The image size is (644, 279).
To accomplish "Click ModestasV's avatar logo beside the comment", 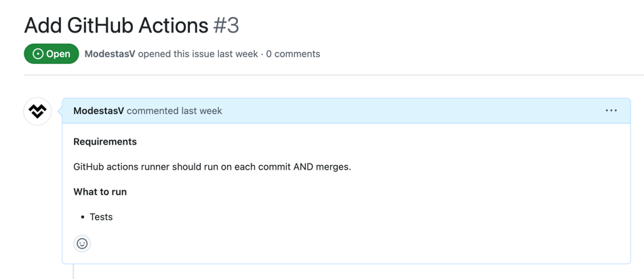I will [37, 111].
